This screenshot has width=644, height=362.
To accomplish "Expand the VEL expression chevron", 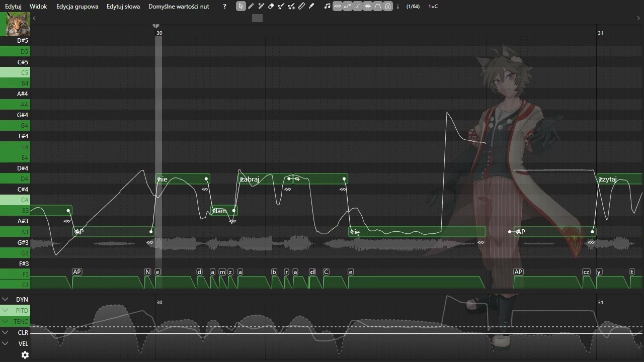I will [5, 343].
